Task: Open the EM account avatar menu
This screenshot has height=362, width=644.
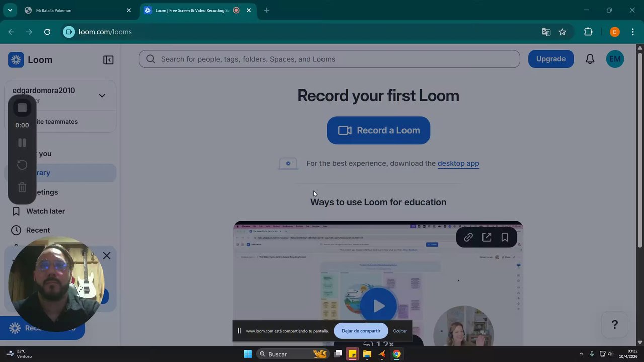Action: point(615,59)
